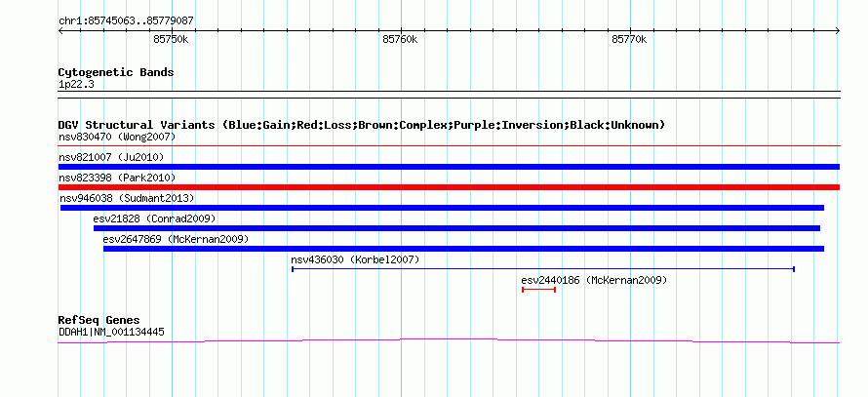868x397 pixels.
Task: Select the thin blue nsv436030 span line
Action: pyautogui.click(x=543, y=269)
